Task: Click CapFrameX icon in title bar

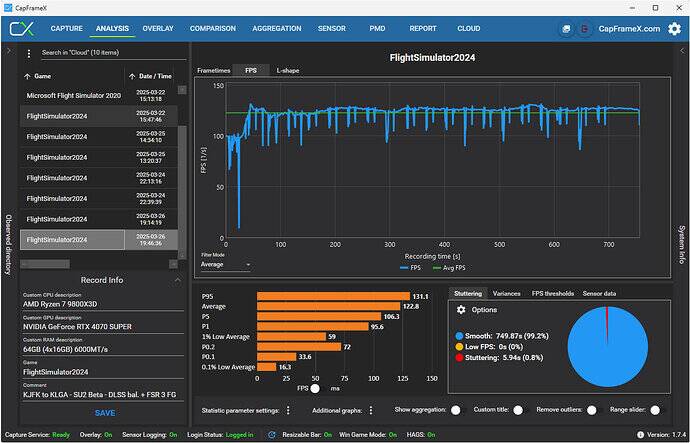Action: 8,8
